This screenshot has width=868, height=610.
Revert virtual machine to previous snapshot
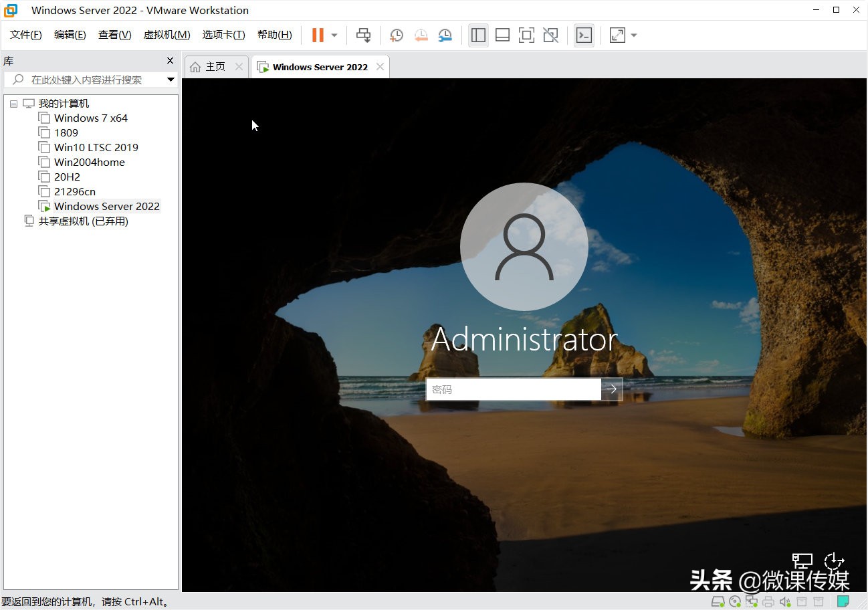tap(421, 35)
